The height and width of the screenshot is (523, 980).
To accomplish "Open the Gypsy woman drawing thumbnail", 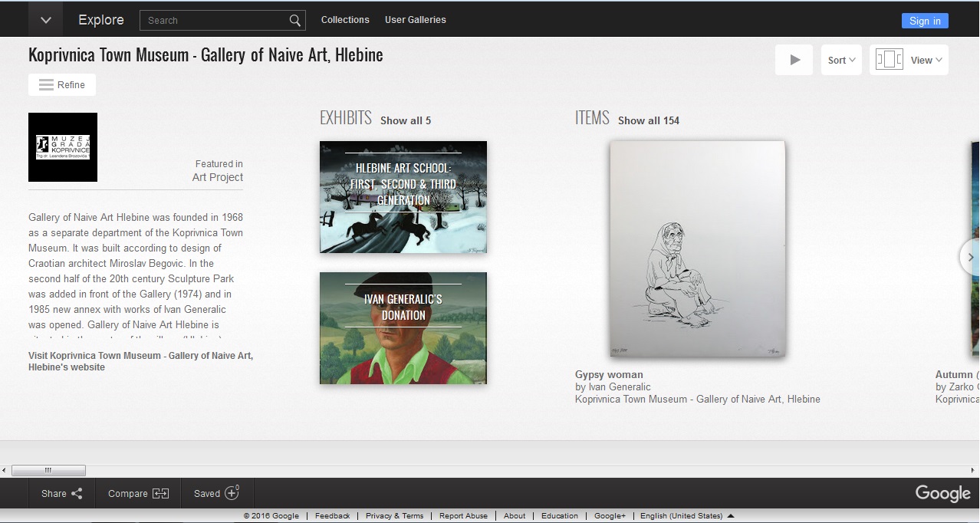I will 698,248.
